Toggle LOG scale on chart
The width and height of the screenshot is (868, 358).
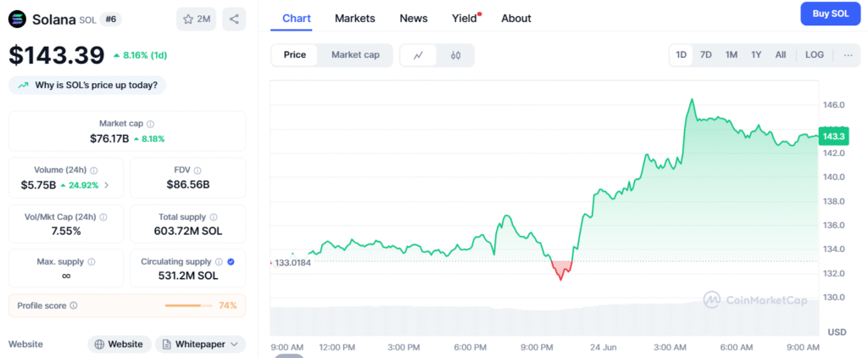[815, 55]
